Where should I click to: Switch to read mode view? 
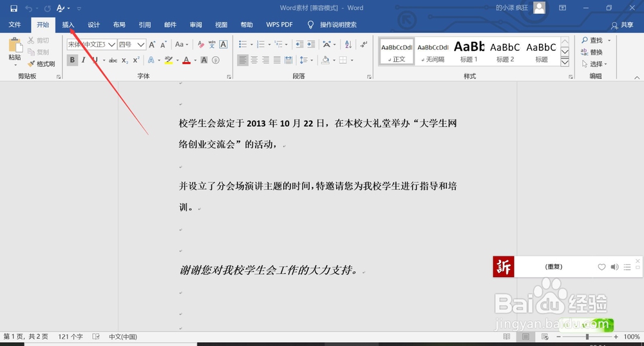tap(506, 336)
